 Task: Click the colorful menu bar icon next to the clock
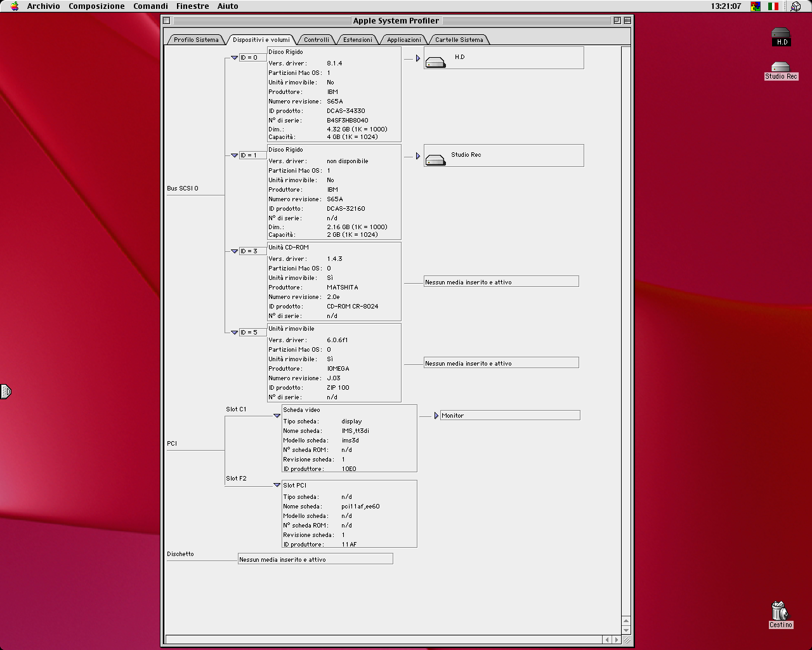[x=756, y=6]
